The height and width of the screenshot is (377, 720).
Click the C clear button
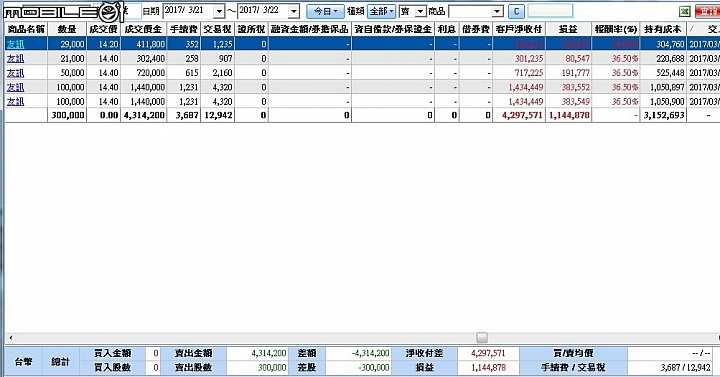click(x=516, y=11)
